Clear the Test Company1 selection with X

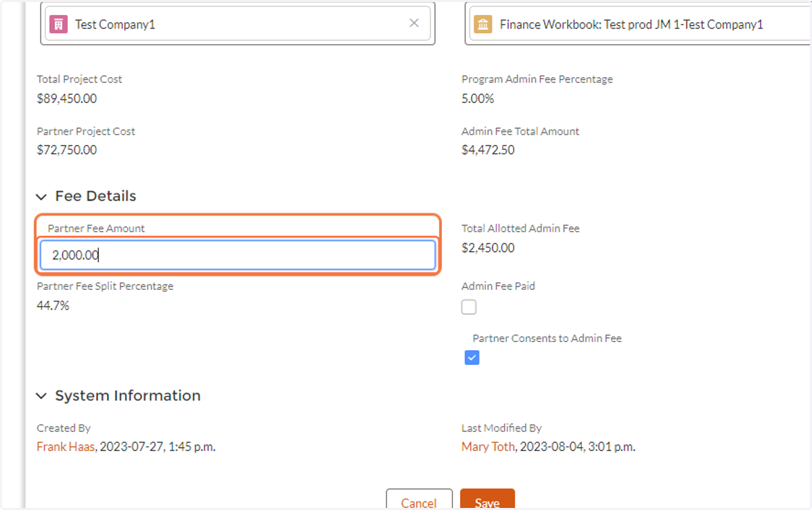pos(414,23)
